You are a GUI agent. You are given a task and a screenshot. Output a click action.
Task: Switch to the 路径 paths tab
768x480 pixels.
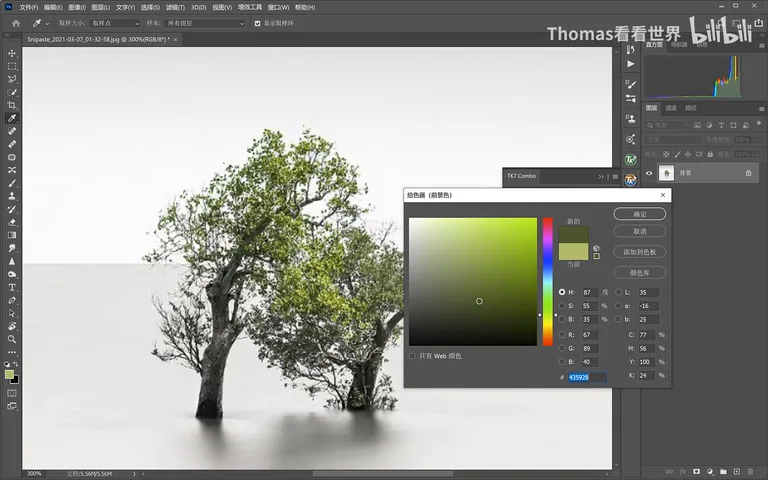pos(691,108)
